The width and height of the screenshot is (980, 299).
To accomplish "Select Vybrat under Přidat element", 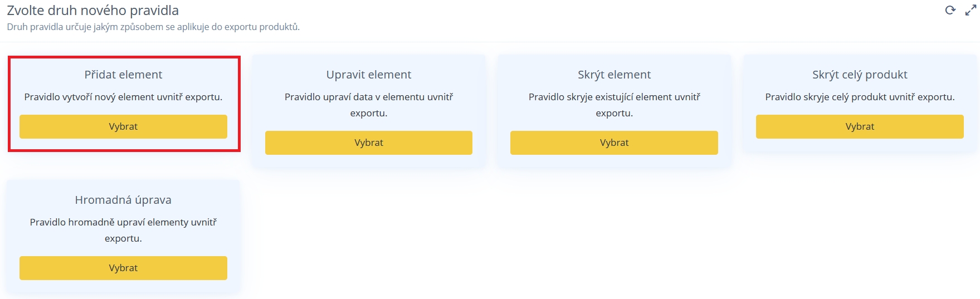I will [123, 126].
